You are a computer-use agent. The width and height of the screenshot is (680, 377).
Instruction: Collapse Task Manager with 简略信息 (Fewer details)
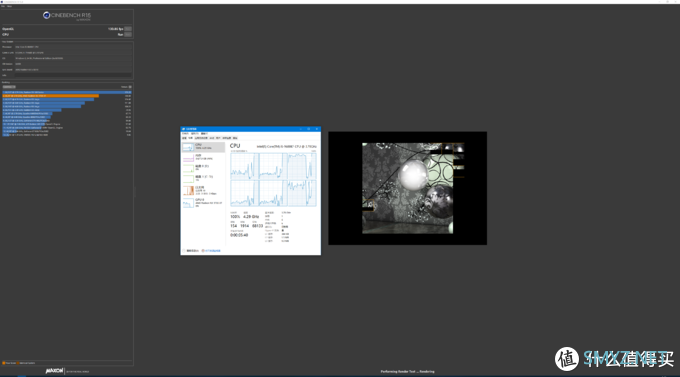coord(191,251)
